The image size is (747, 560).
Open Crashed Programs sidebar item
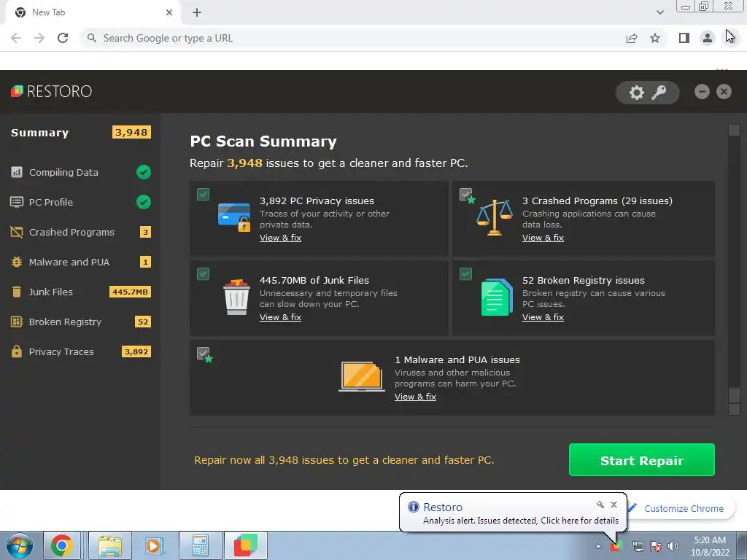(80, 232)
